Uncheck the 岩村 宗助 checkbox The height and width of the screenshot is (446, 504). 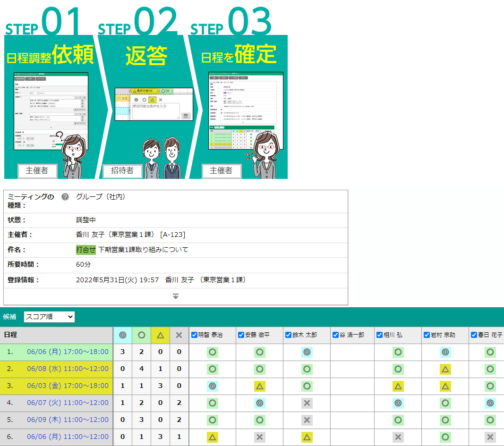pyautogui.click(x=427, y=335)
